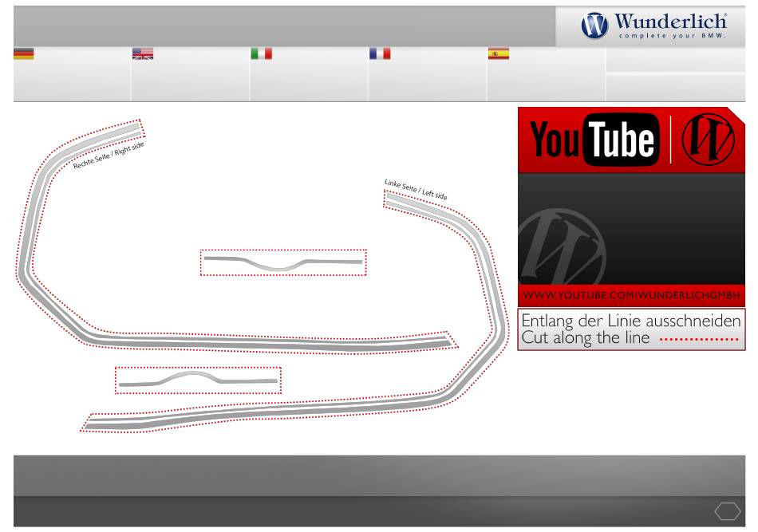Click the hexagon icon in the footer
The image size is (758, 532).
click(x=728, y=511)
